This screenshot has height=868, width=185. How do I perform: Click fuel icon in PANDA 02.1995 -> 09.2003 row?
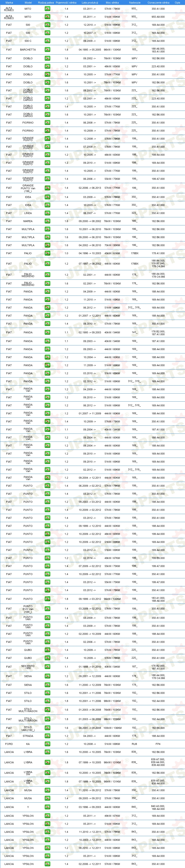click(x=48, y=332)
